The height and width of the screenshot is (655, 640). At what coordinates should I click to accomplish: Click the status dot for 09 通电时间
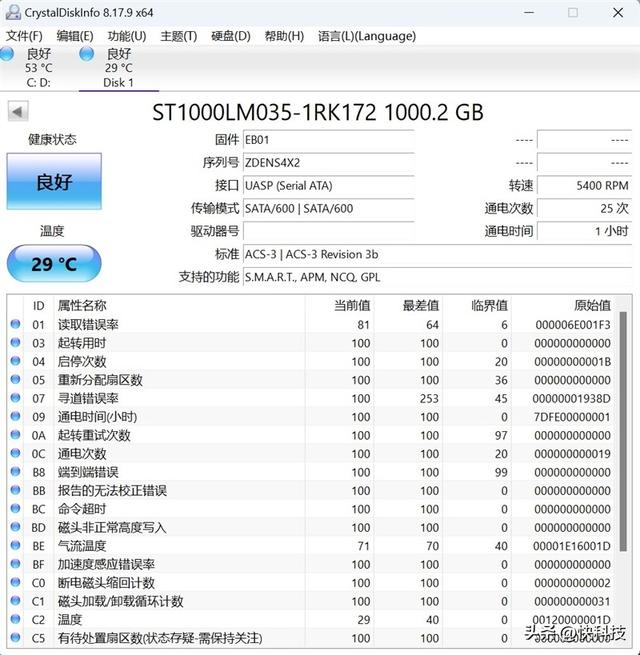tap(15, 416)
